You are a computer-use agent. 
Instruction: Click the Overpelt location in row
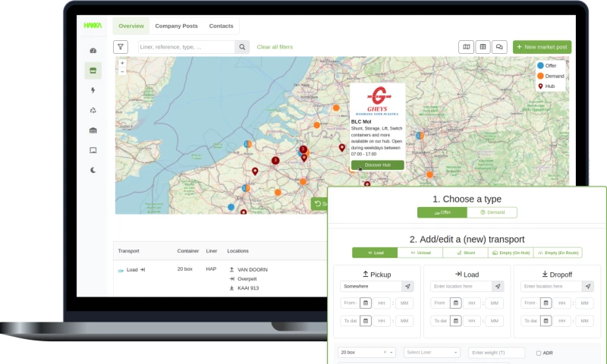point(247,279)
